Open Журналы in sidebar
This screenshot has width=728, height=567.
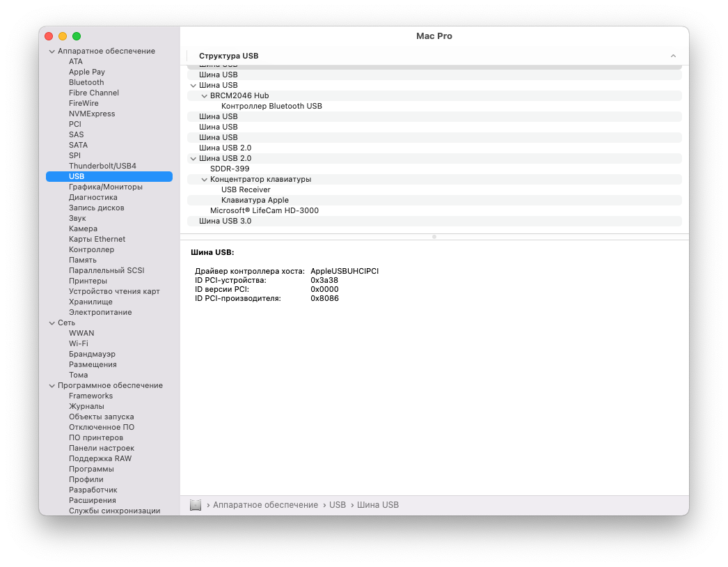point(86,407)
